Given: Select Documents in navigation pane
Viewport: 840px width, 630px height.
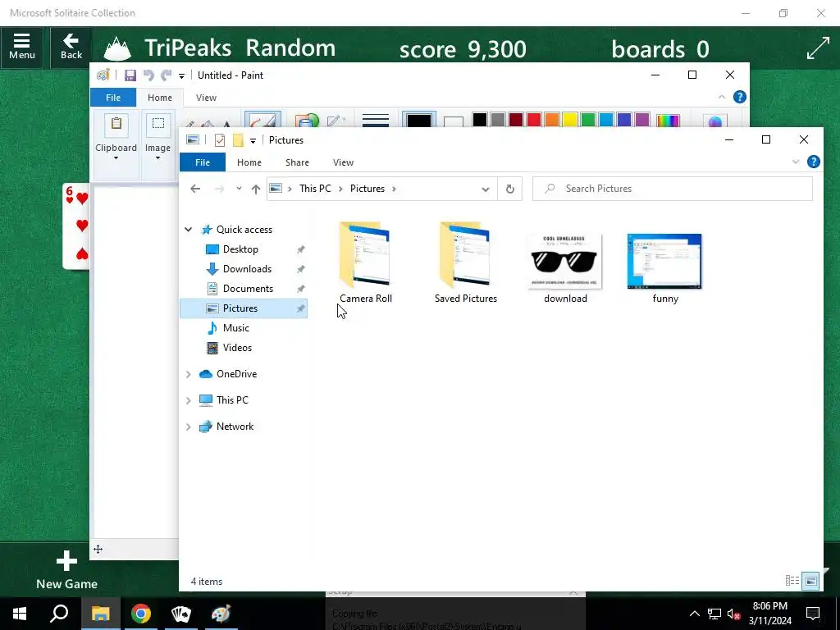Looking at the screenshot, I should click(x=248, y=289).
